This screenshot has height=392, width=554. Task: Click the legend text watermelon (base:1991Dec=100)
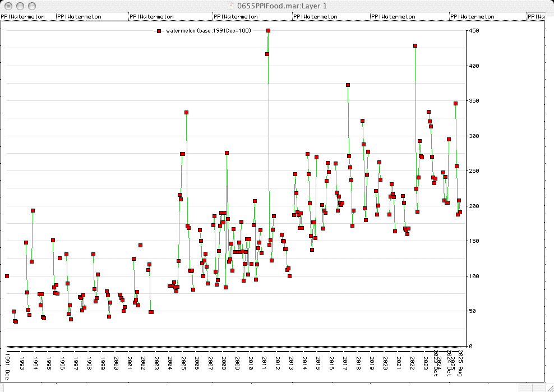(x=208, y=31)
